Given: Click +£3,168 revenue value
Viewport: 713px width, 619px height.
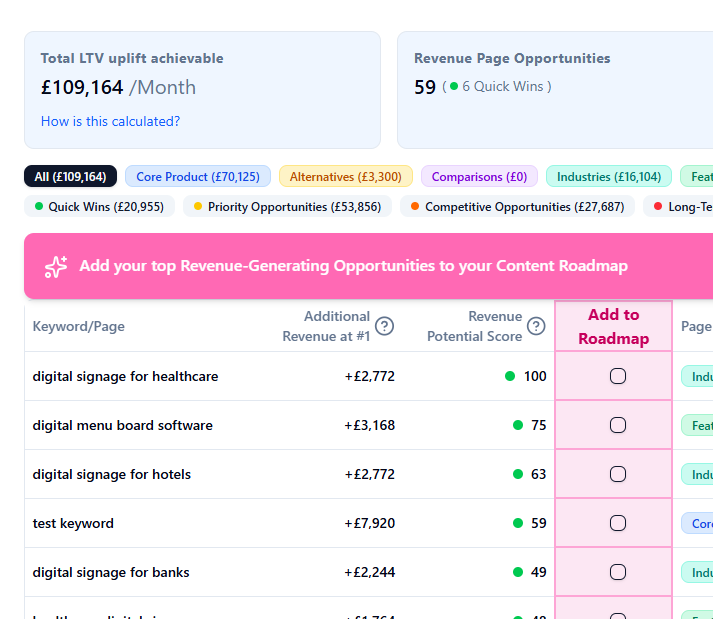Looking at the screenshot, I should coord(369,425).
